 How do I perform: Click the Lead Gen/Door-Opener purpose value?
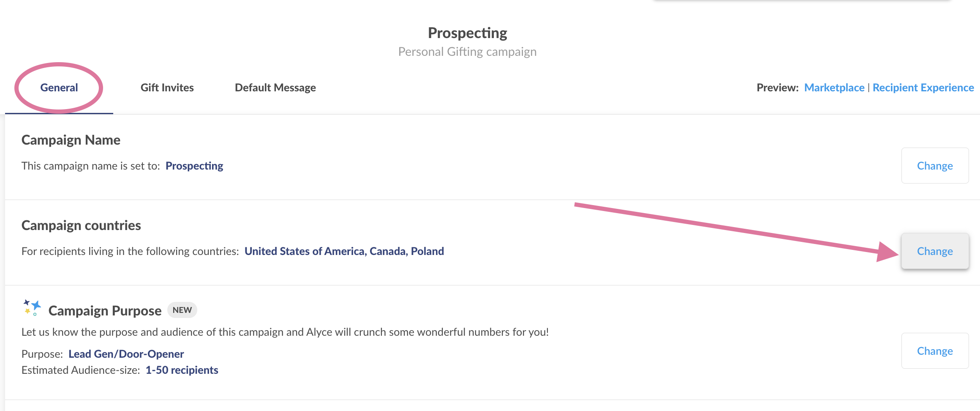tap(126, 354)
